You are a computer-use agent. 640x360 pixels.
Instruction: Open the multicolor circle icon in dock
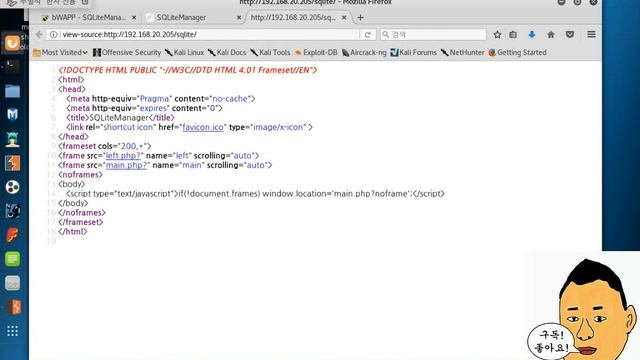click(x=12, y=187)
